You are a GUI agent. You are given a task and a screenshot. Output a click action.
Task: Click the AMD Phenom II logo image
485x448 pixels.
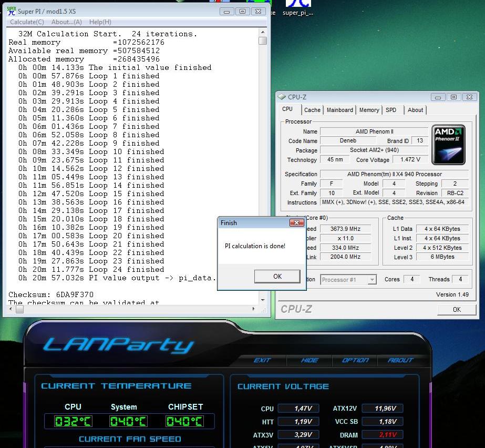(x=448, y=144)
